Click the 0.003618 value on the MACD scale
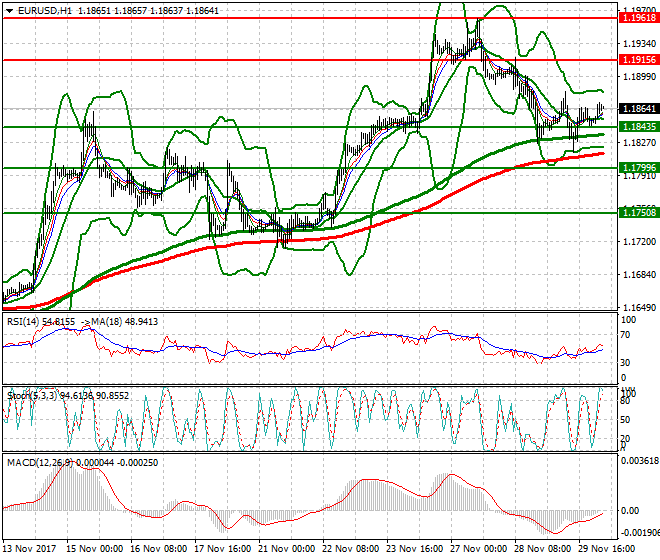This screenshot has height=560, width=660. tap(640, 461)
